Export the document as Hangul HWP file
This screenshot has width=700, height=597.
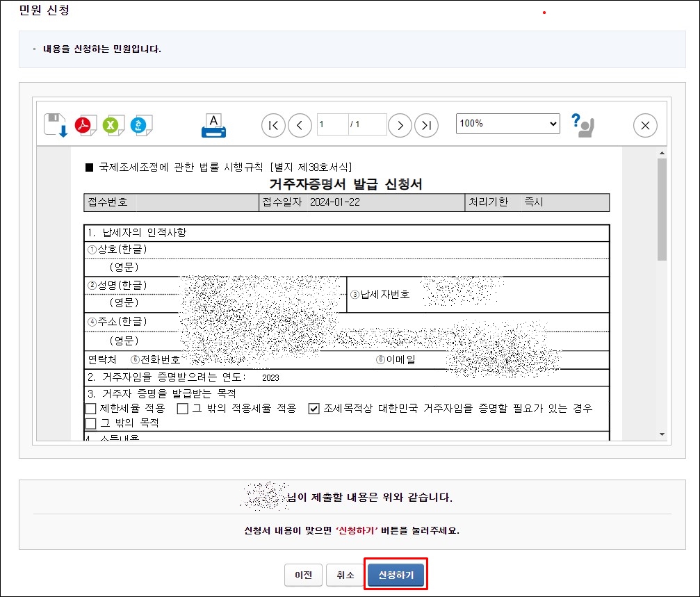click(x=140, y=125)
